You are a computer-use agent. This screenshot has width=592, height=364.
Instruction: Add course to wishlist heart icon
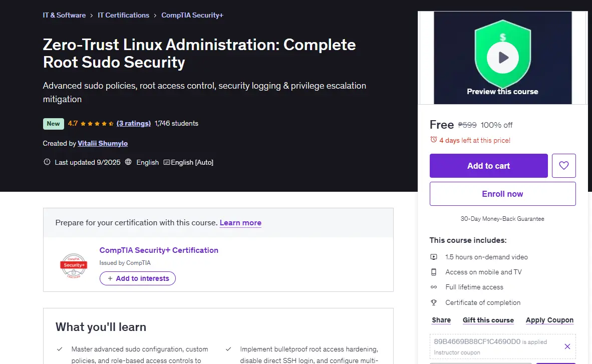[x=563, y=165]
